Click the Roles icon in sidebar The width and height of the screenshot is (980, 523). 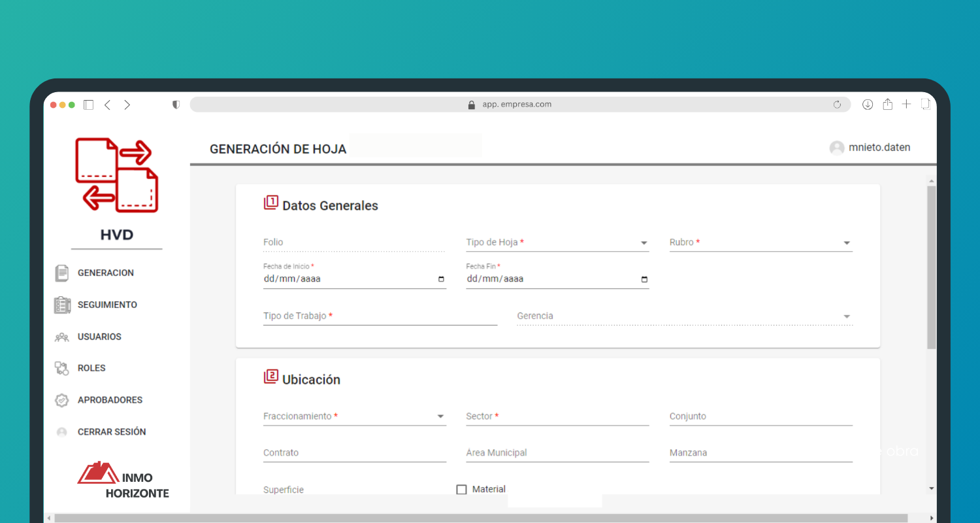pos(62,369)
